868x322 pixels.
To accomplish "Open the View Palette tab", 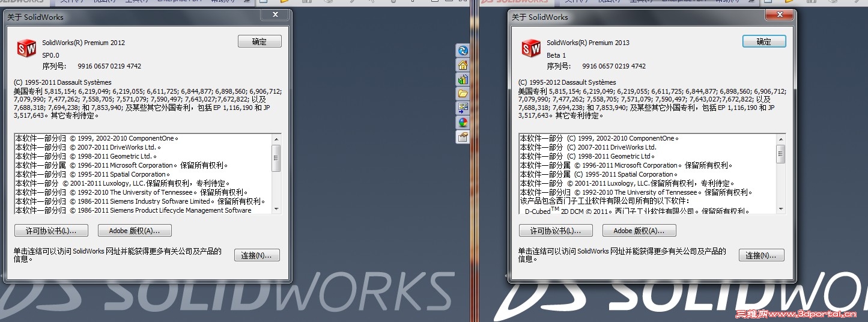I will (463, 108).
